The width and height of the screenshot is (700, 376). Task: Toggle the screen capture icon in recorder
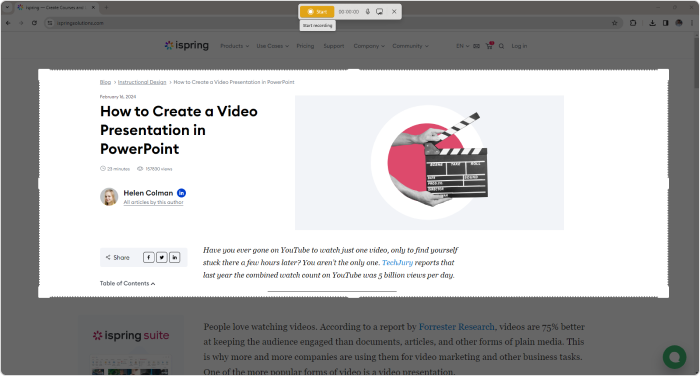(x=379, y=12)
